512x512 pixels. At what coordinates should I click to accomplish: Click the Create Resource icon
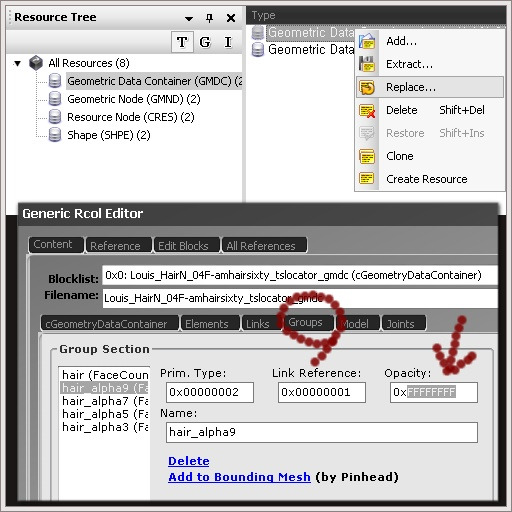click(367, 179)
